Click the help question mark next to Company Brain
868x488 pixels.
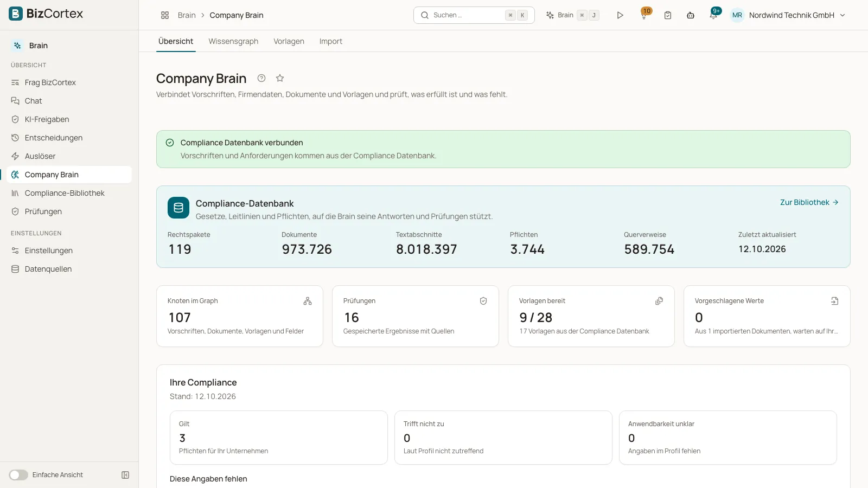(x=261, y=78)
